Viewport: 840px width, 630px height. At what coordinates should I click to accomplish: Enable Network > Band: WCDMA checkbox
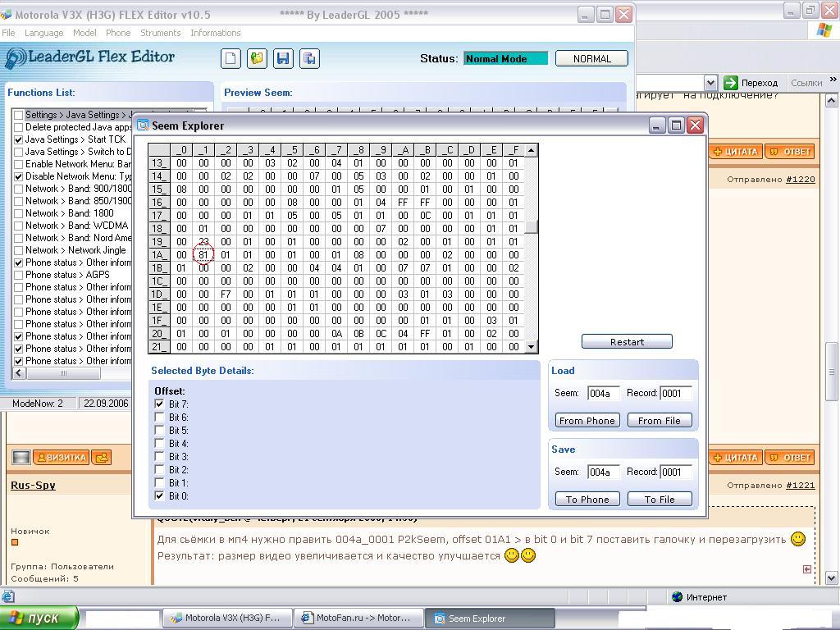tap(19, 226)
